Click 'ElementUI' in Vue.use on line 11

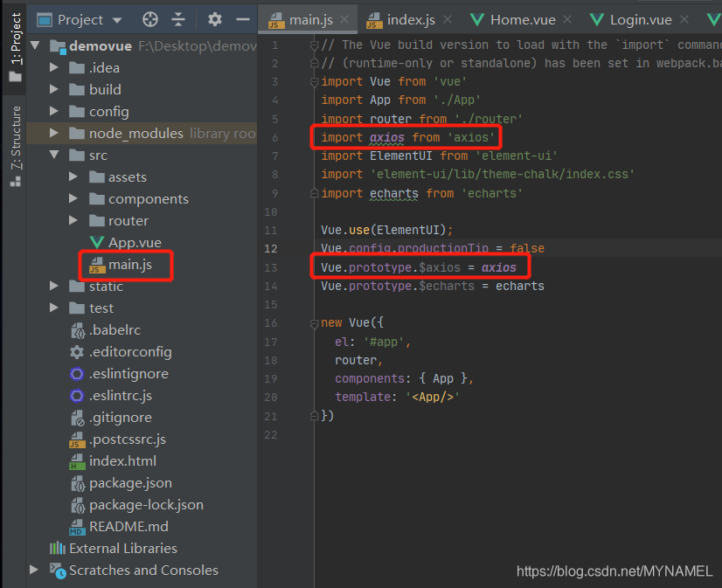[408, 230]
